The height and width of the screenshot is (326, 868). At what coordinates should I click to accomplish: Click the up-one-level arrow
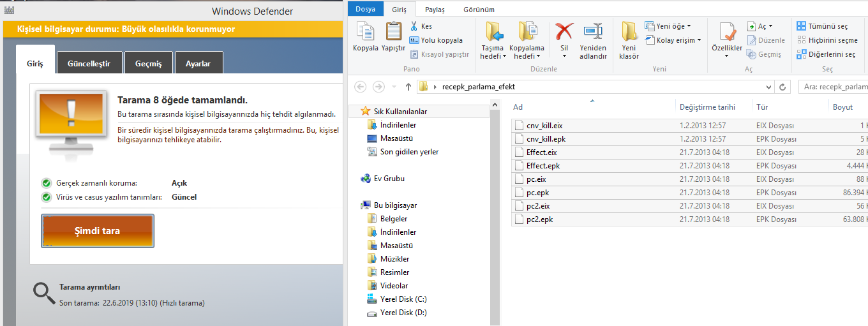point(408,87)
